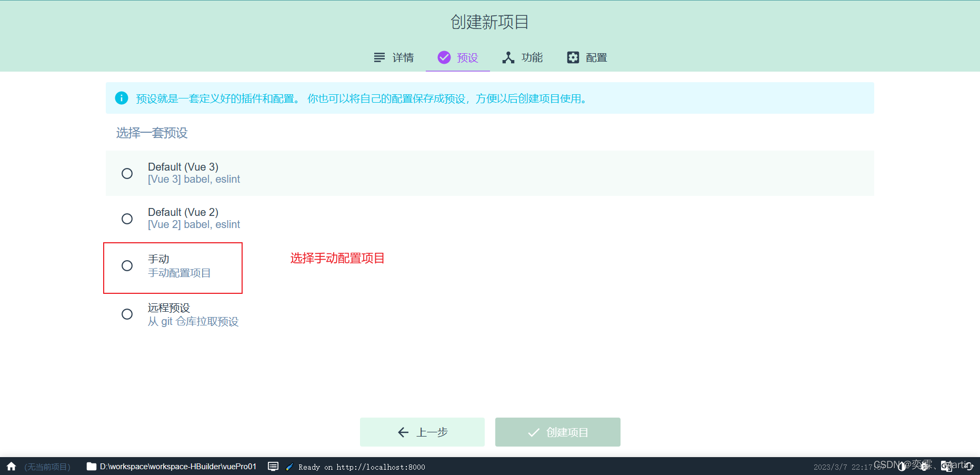Click the checkmark icon on 创建项目
Image resolution: width=980 pixels, height=475 pixels.
[x=534, y=432]
